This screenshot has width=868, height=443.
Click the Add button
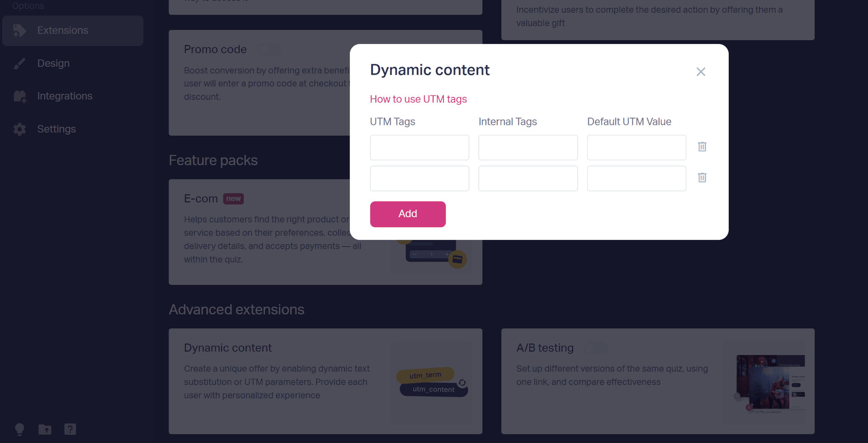(408, 214)
